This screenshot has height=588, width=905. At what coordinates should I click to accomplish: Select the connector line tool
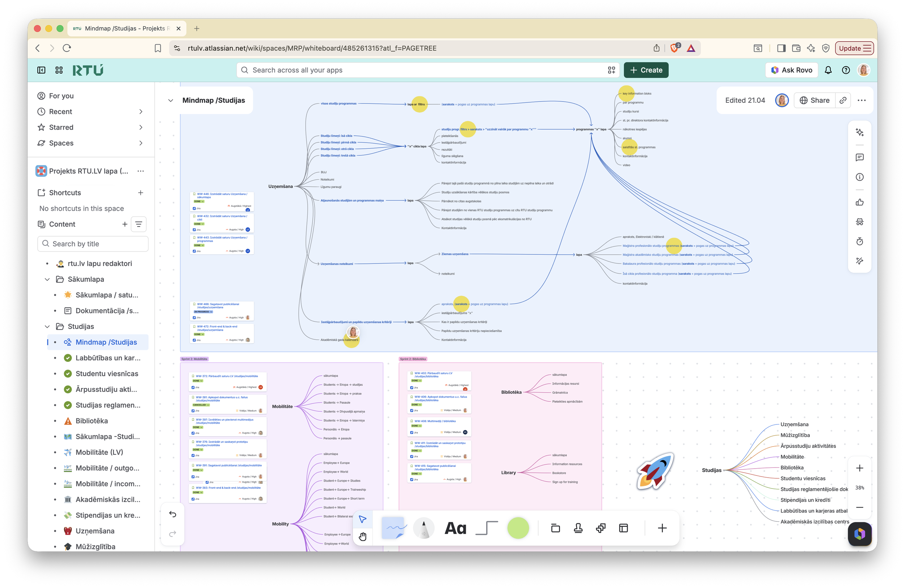[x=486, y=528]
